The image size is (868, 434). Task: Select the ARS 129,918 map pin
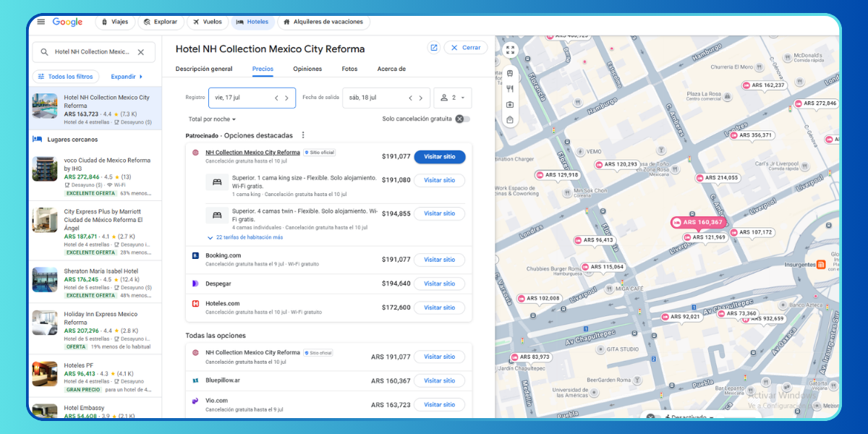click(x=557, y=175)
